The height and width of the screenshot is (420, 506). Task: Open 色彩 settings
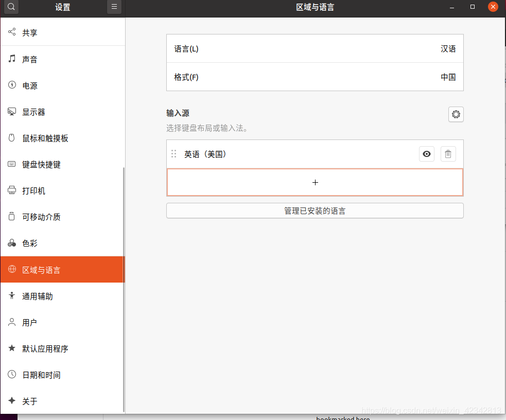[63, 243]
